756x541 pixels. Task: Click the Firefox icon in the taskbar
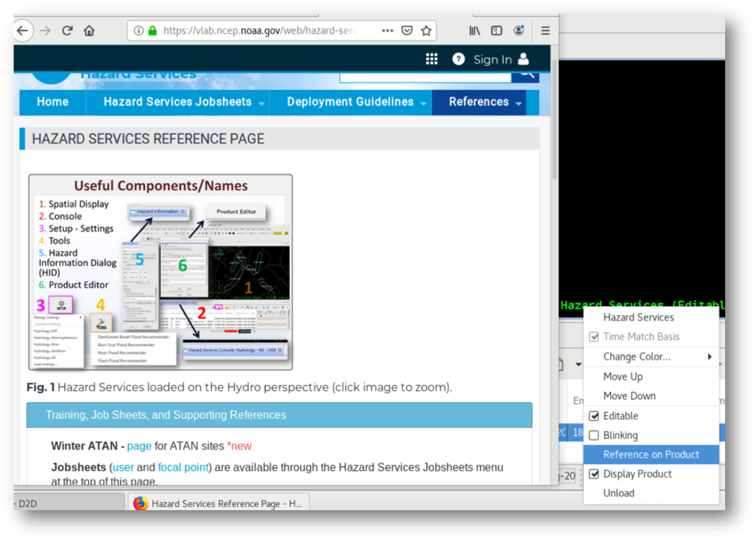point(140,504)
